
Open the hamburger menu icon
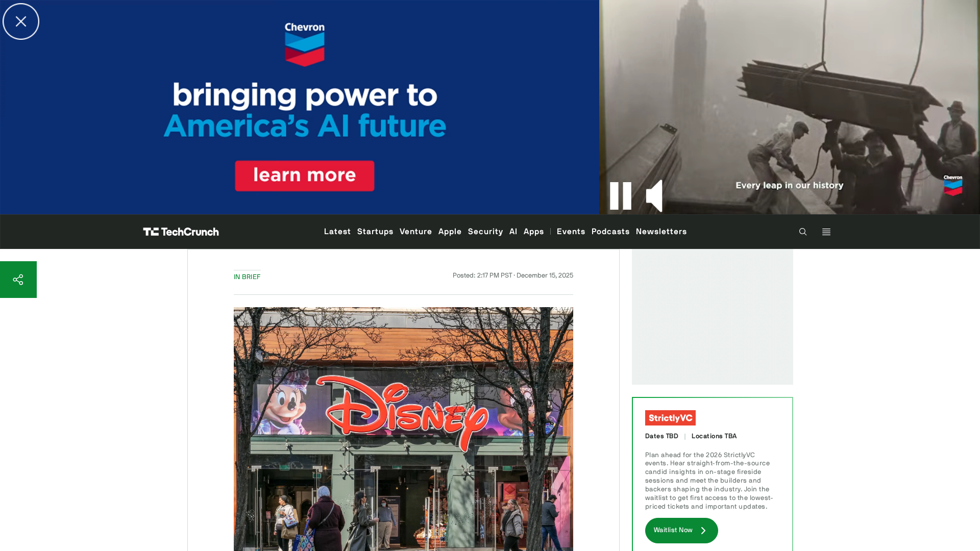tap(826, 232)
